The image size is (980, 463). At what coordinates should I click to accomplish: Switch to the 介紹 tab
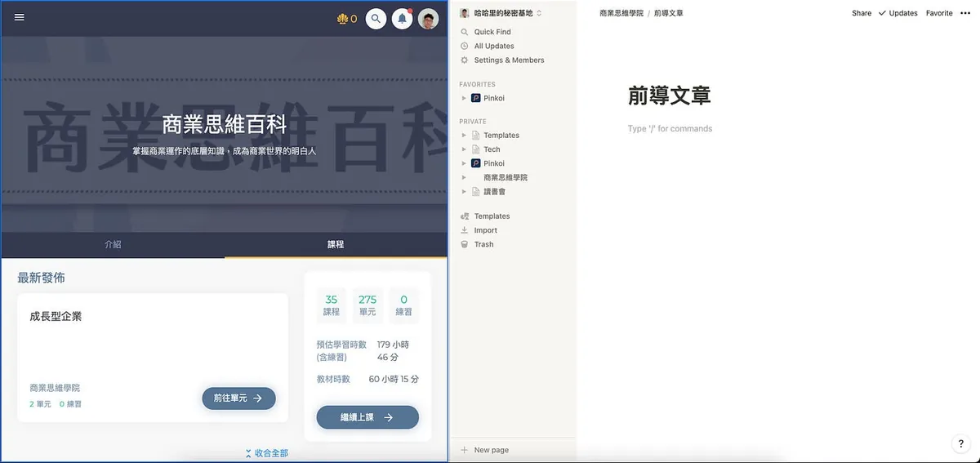point(113,244)
